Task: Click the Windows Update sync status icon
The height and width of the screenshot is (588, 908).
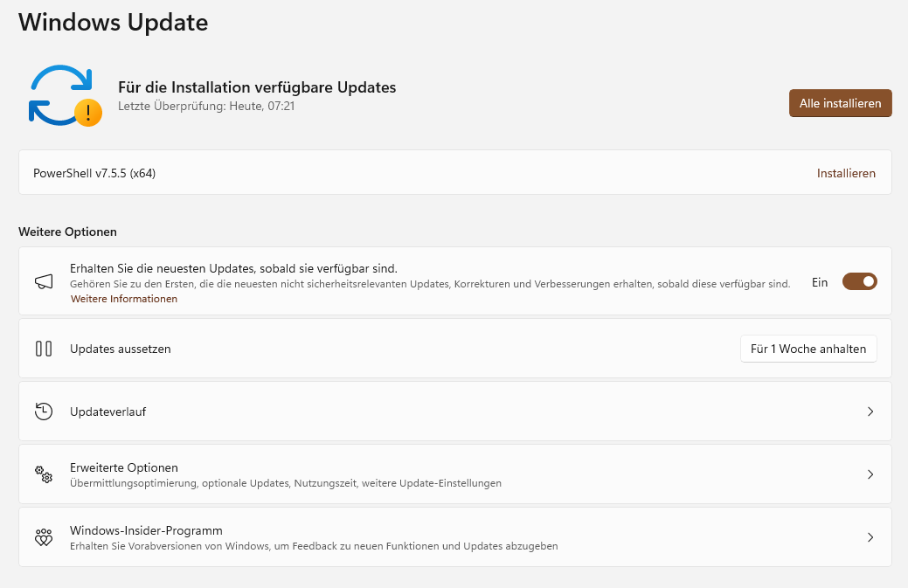Action: [x=59, y=93]
